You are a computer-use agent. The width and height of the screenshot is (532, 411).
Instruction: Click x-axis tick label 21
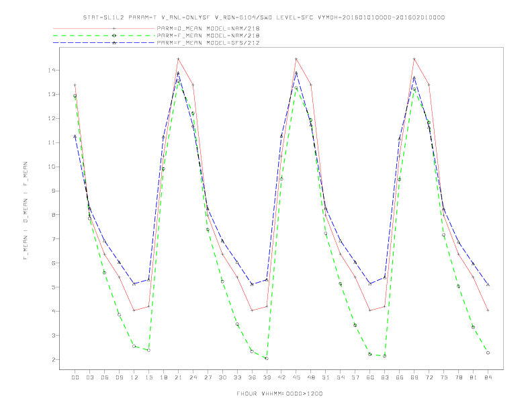[178, 377]
